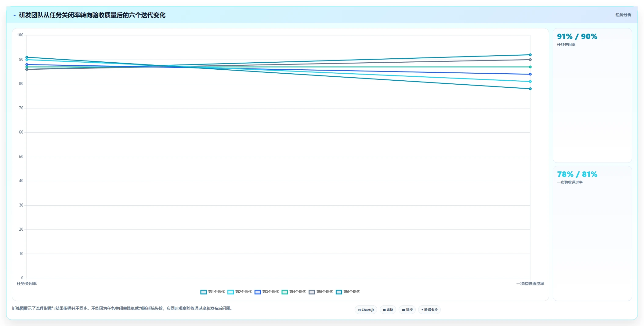Click the lowest 78 endpoint at 一次验收通过率
The width and height of the screenshot is (644, 326).
530,89
